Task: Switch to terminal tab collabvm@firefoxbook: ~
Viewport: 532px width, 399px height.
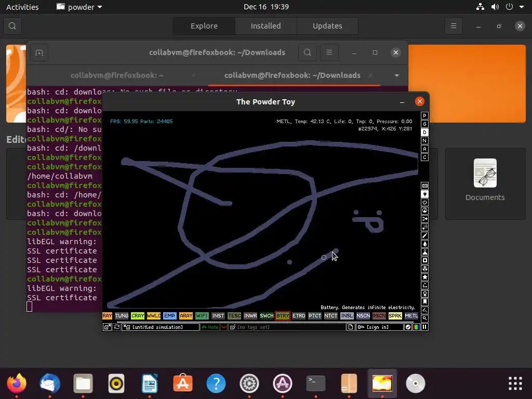Action: tap(117, 75)
